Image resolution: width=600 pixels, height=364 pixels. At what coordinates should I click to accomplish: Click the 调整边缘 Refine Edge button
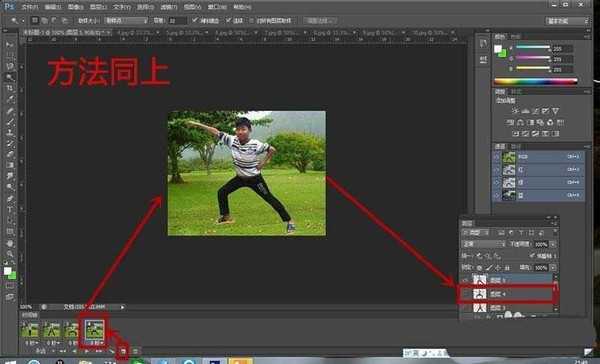pos(320,21)
